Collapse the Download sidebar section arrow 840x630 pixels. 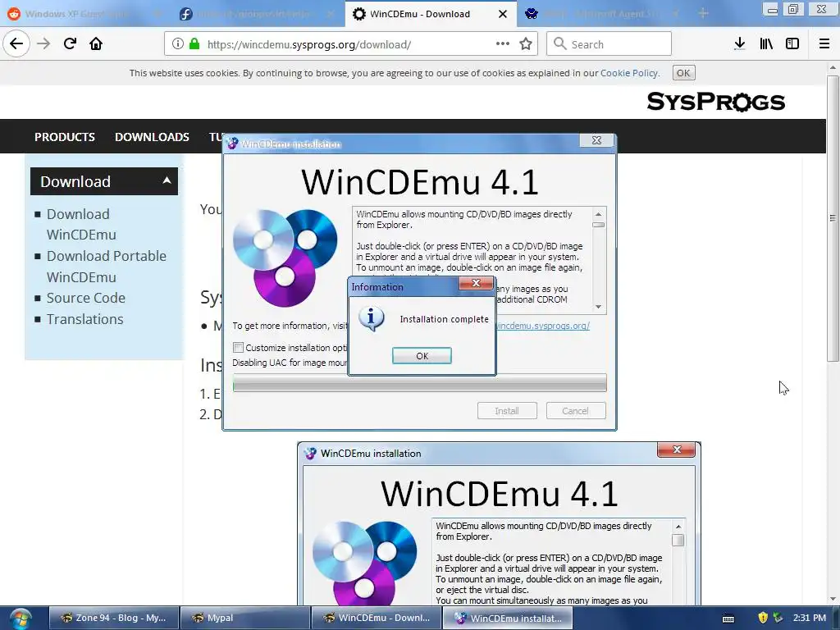click(167, 180)
